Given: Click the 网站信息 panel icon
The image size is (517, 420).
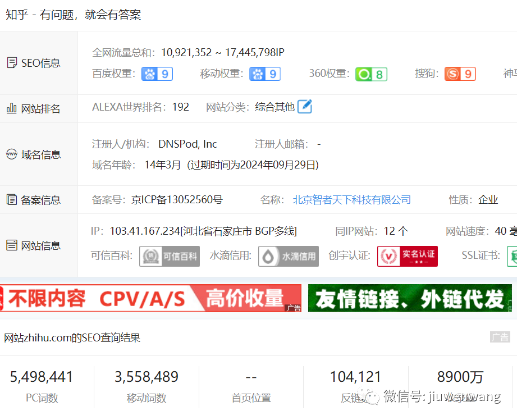Looking at the screenshot, I should [x=12, y=245].
